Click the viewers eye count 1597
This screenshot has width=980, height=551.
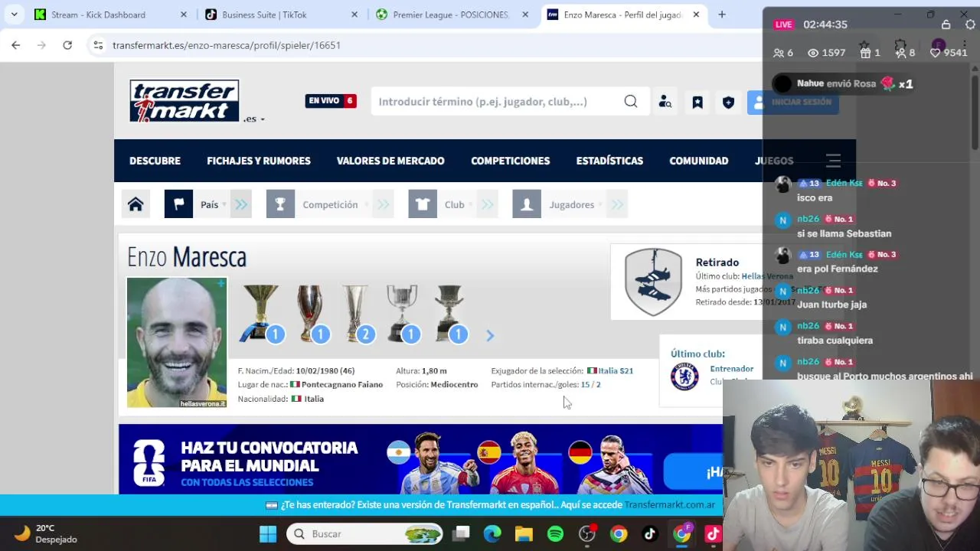click(826, 53)
